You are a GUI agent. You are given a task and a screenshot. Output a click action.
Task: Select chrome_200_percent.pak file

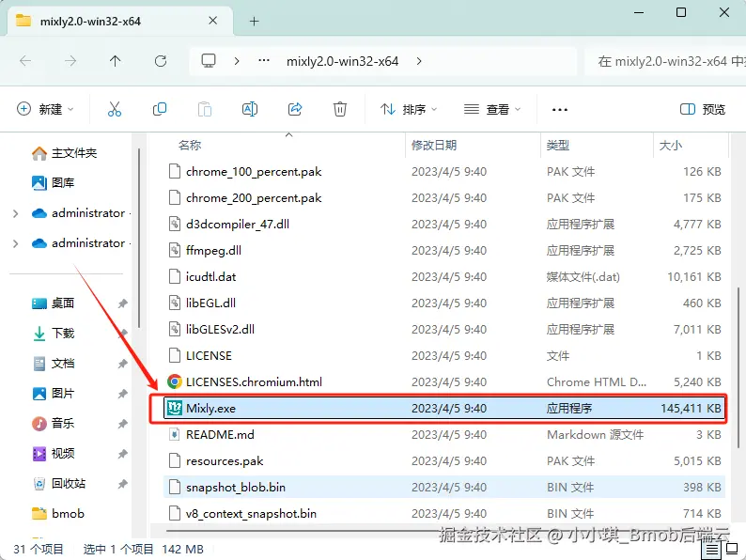[x=444, y=197]
